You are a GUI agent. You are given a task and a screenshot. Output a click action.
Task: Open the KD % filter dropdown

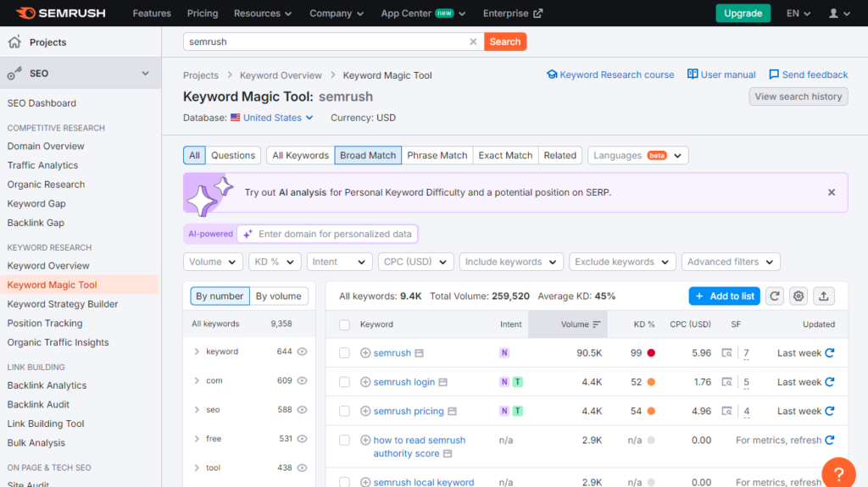[x=275, y=262]
